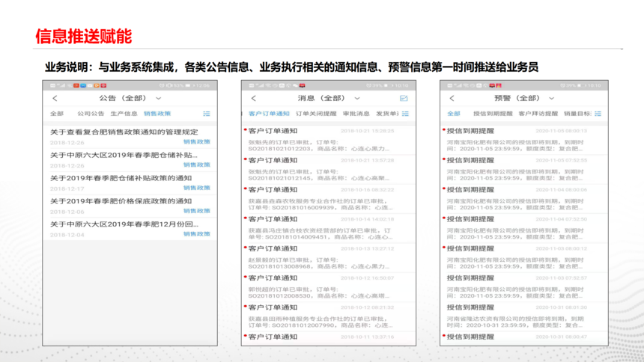Screen dimensions: 644x362
Task: Open category list icon in 公告 screen
Action: pos(207,114)
